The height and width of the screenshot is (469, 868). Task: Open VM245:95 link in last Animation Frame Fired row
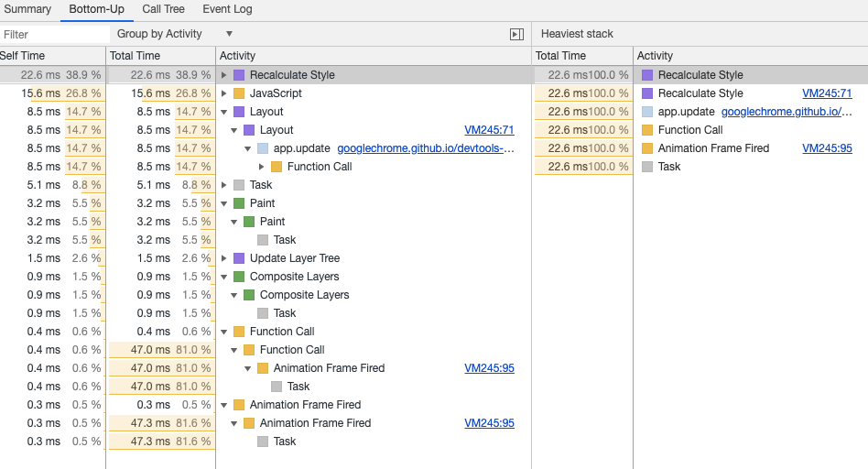(x=489, y=422)
